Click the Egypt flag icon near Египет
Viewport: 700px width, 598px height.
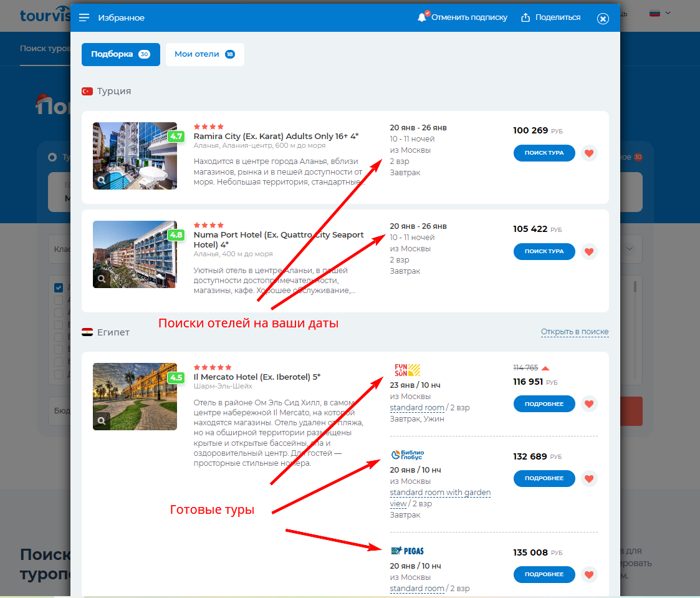87,332
